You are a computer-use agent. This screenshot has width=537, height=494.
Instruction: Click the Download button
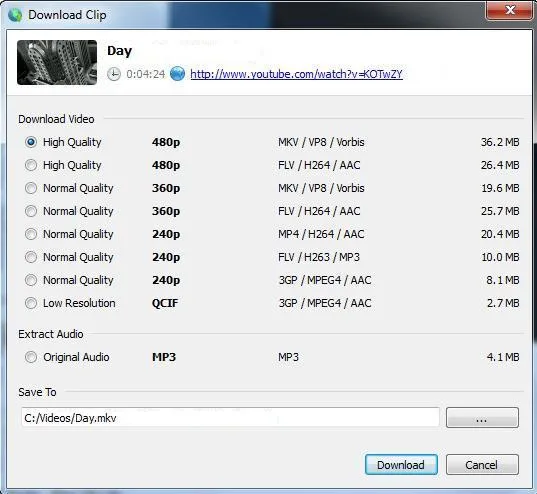tap(401, 465)
